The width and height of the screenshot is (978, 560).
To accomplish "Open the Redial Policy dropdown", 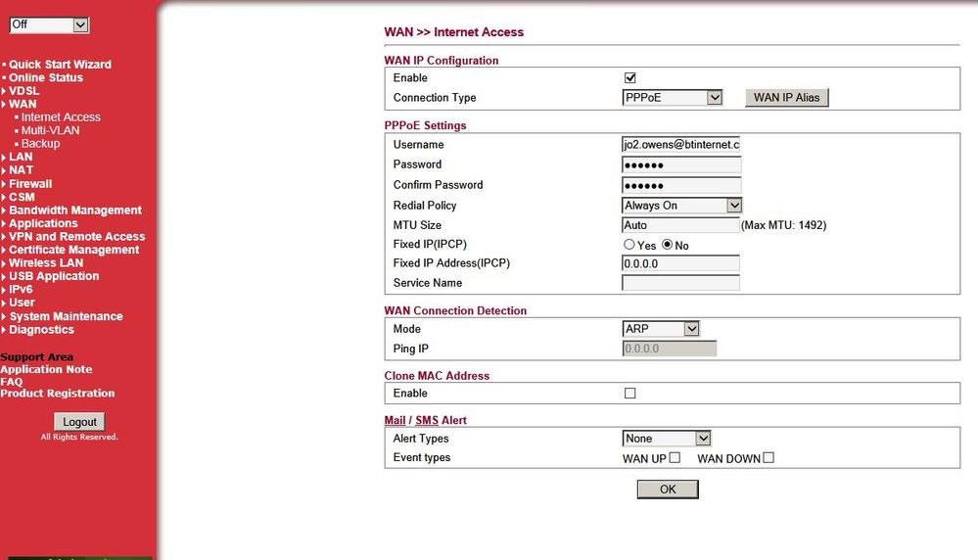I will 681,206.
